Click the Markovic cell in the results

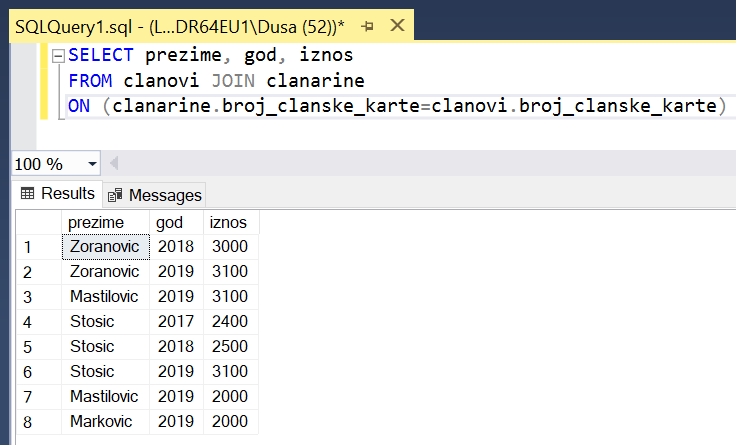[99, 422]
